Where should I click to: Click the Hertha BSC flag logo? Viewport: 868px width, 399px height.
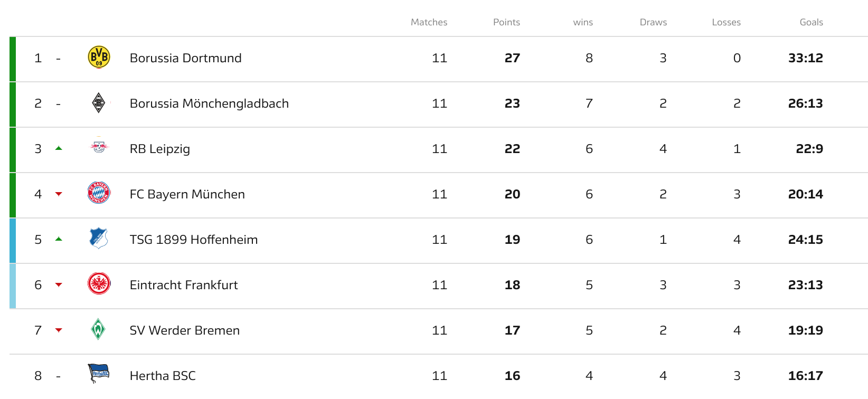point(99,373)
